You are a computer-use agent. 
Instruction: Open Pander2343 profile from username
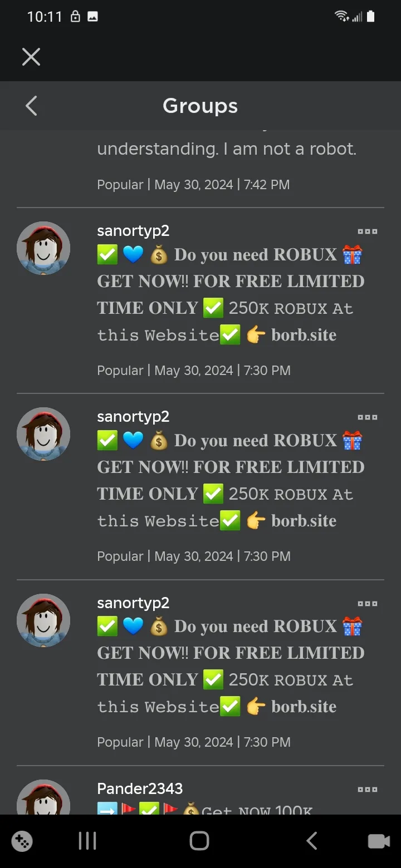click(140, 788)
